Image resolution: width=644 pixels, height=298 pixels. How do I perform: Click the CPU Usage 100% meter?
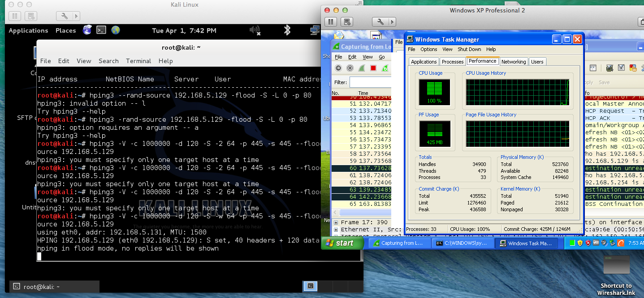(434, 92)
